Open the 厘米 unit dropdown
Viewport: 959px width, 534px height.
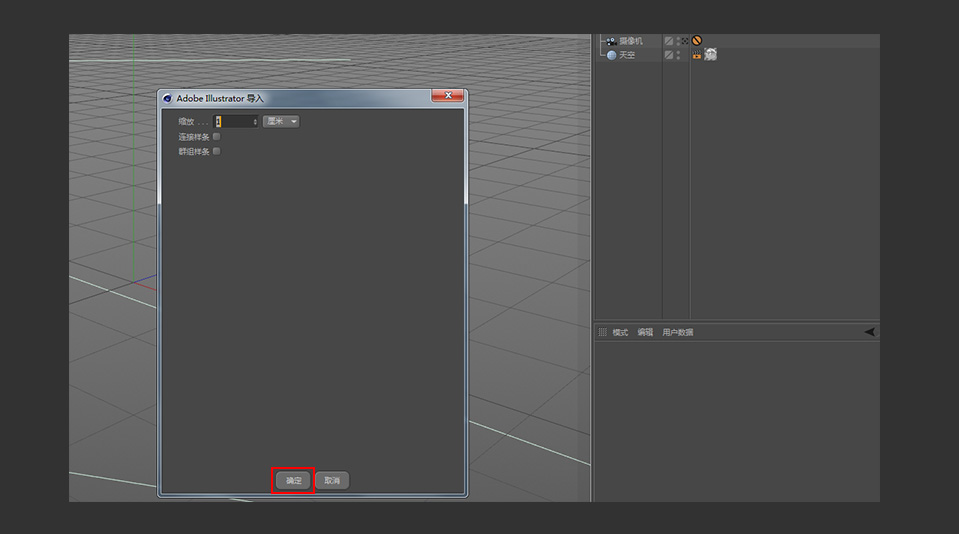coord(281,121)
